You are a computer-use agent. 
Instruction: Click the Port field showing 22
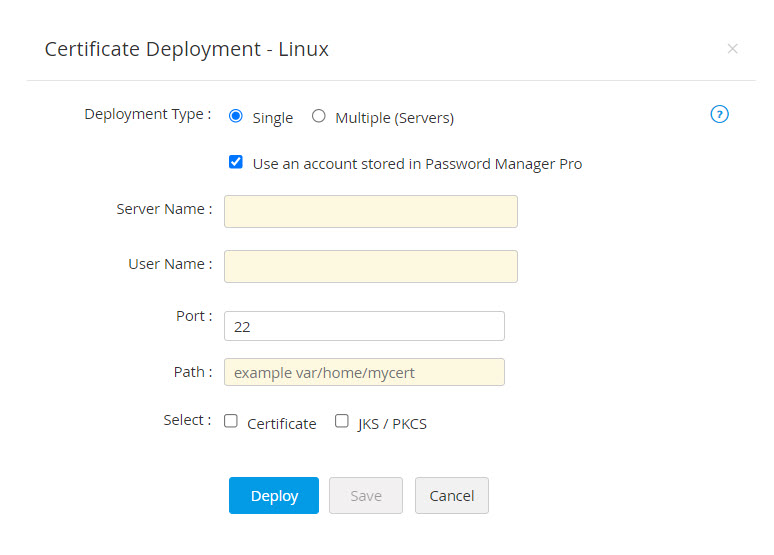[364, 326]
